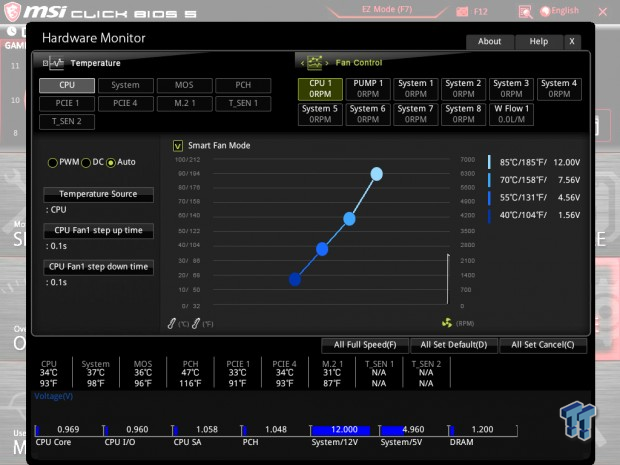Select PCIE 4 temperature tab
This screenshot has width=620, height=465.
[x=125, y=103]
